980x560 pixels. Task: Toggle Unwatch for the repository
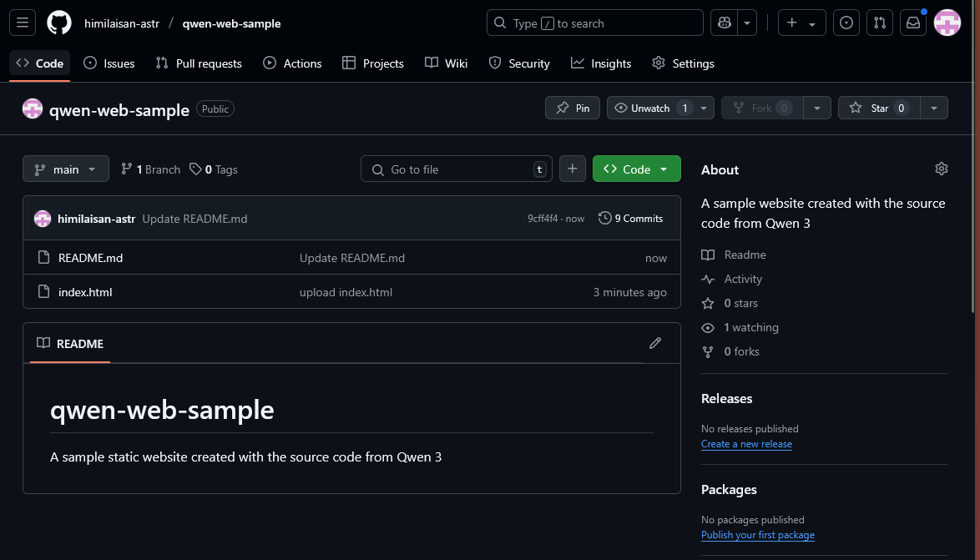(x=650, y=108)
